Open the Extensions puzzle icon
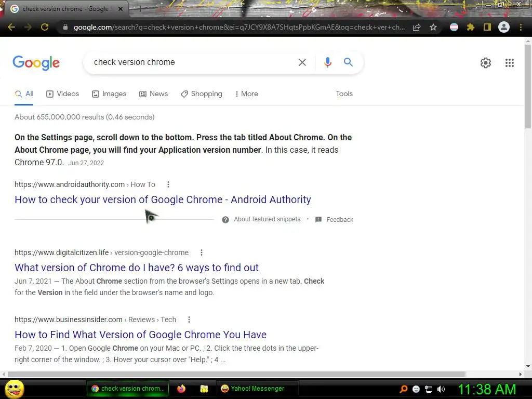 [470, 27]
